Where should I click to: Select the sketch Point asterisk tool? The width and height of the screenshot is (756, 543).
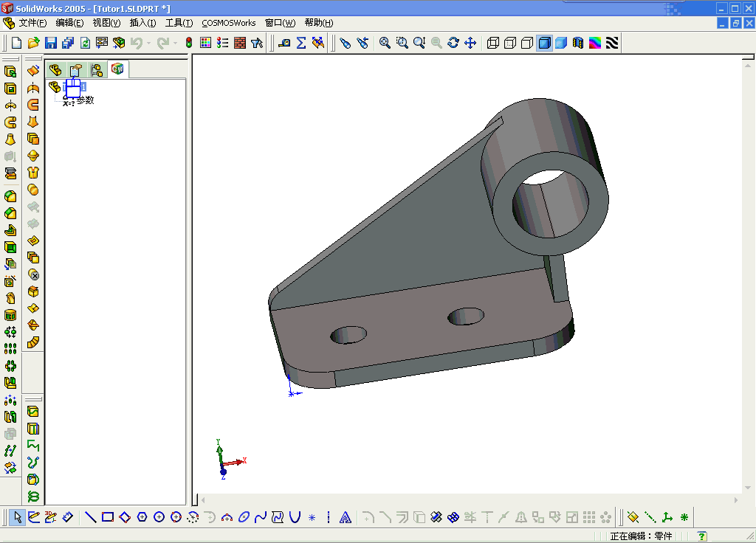312,518
